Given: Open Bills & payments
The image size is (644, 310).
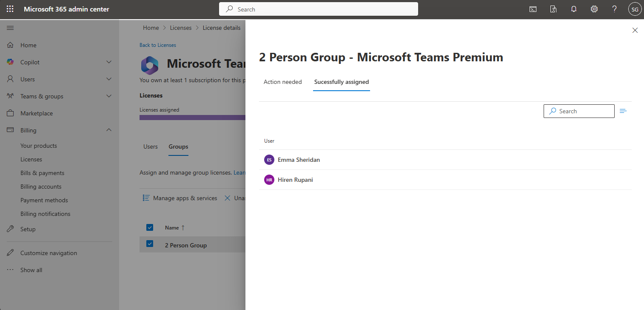Looking at the screenshot, I should [x=43, y=173].
